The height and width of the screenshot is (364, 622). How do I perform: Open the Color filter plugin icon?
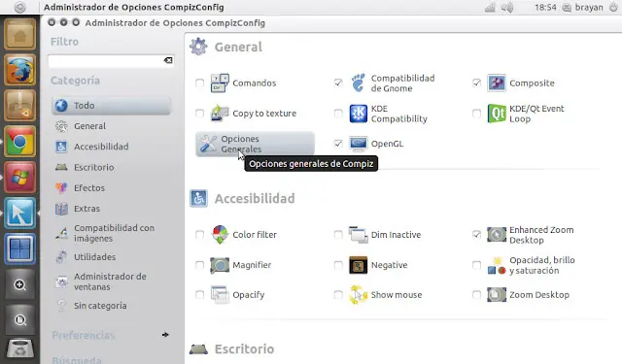[220, 235]
